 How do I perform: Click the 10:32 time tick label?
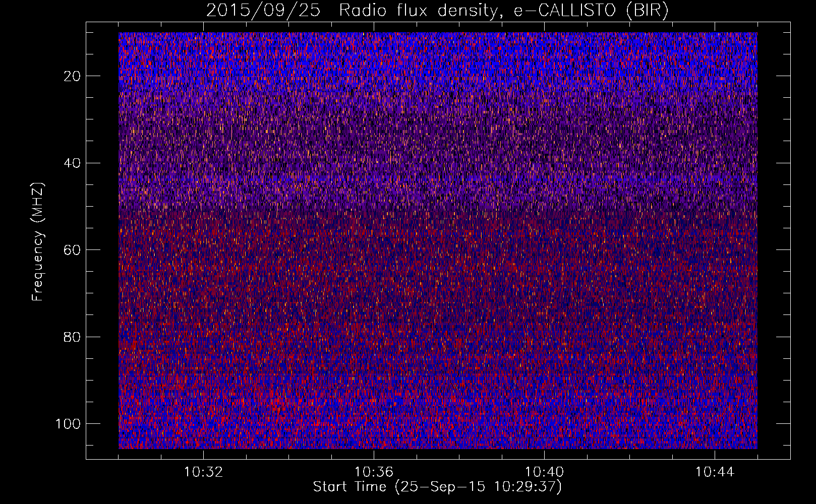click(x=203, y=472)
